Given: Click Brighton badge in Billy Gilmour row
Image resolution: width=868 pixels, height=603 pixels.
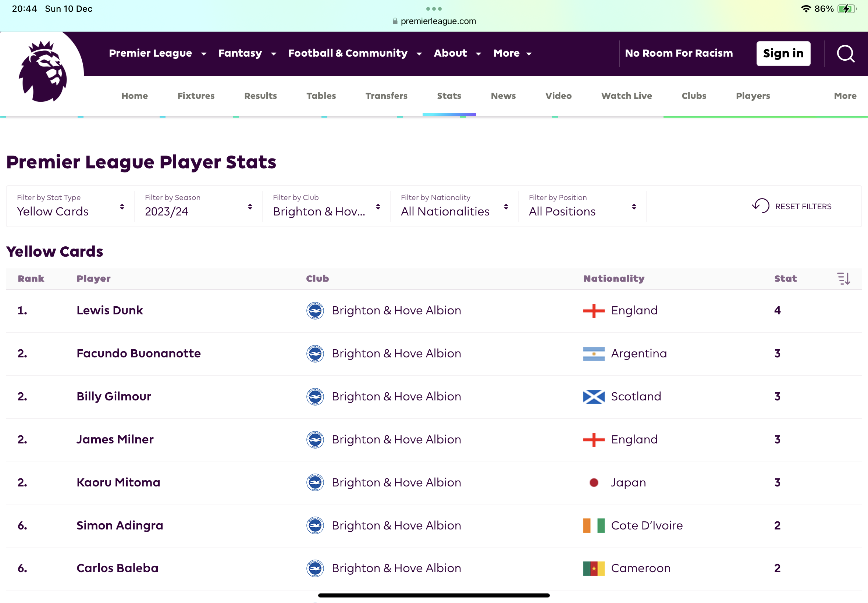Looking at the screenshot, I should tap(315, 397).
